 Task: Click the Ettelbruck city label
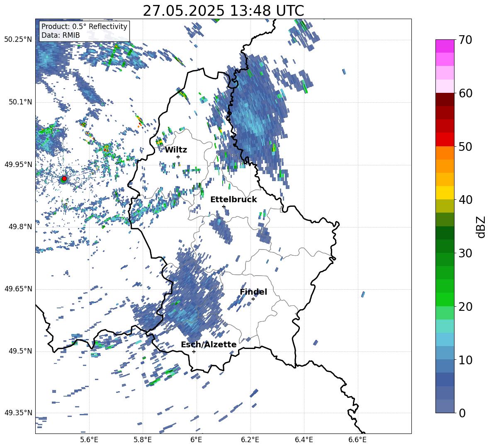(x=233, y=200)
